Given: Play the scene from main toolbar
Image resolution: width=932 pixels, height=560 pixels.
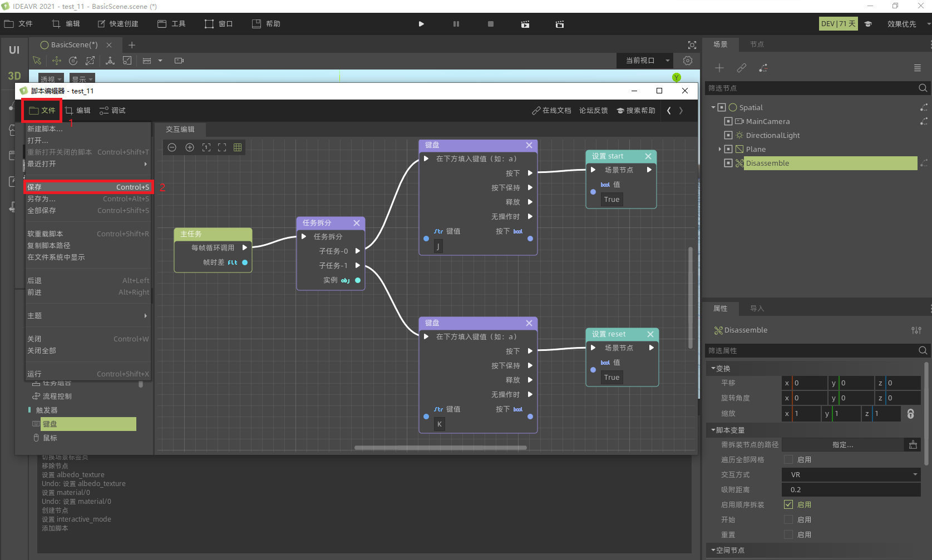Looking at the screenshot, I should pyautogui.click(x=421, y=24).
